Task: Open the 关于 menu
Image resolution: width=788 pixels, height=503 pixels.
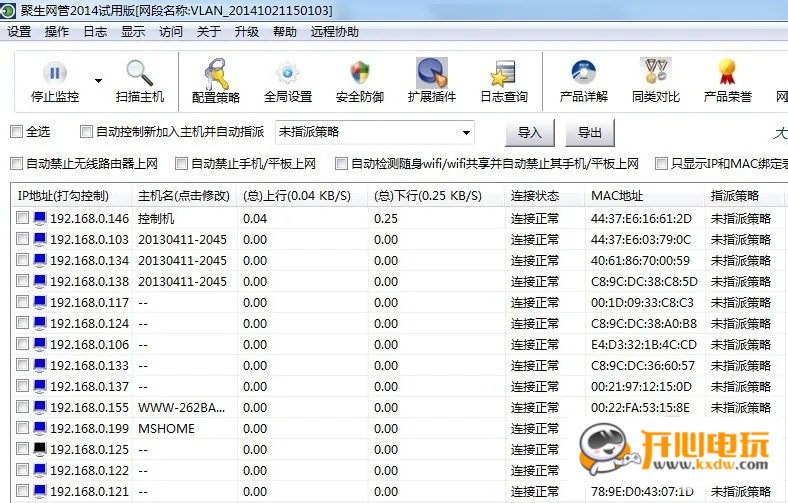Action: [x=209, y=32]
